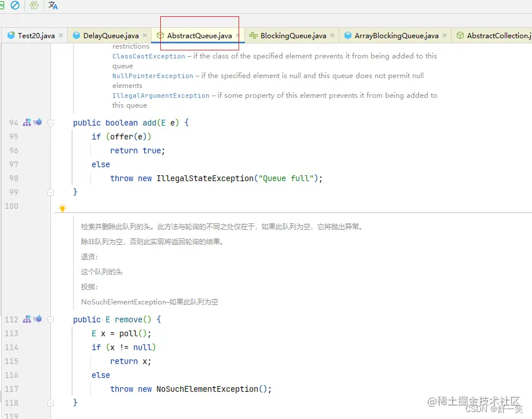532x419 pixels.
Task: Click the yellow lightbulb intention icon
Action: click(x=63, y=208)
